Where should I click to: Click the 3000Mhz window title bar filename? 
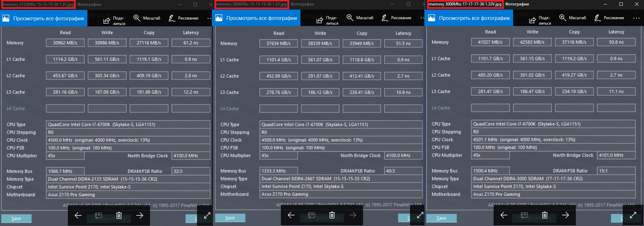(465, 4)
